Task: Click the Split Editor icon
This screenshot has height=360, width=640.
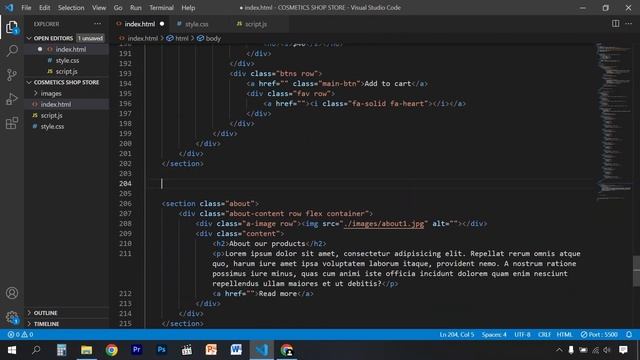Action: pos(616,24)
